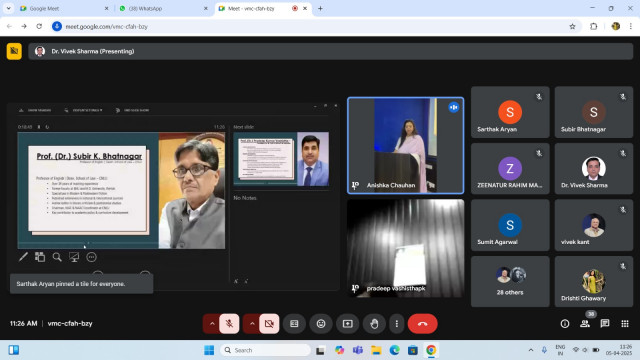Open File Explorer from taskbar
Viewport: 640px width, 360px height.
tap(376, 350)
